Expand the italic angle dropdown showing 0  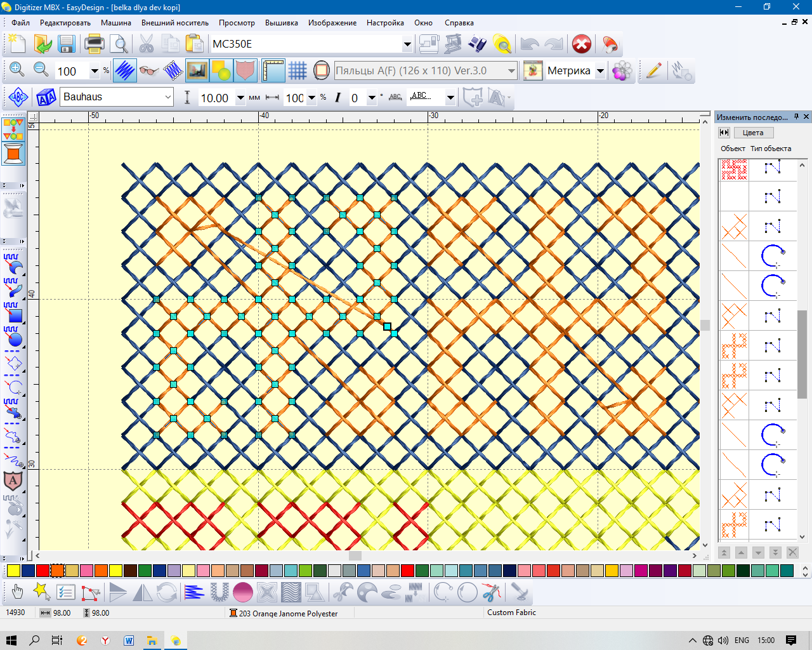(372, 98)
